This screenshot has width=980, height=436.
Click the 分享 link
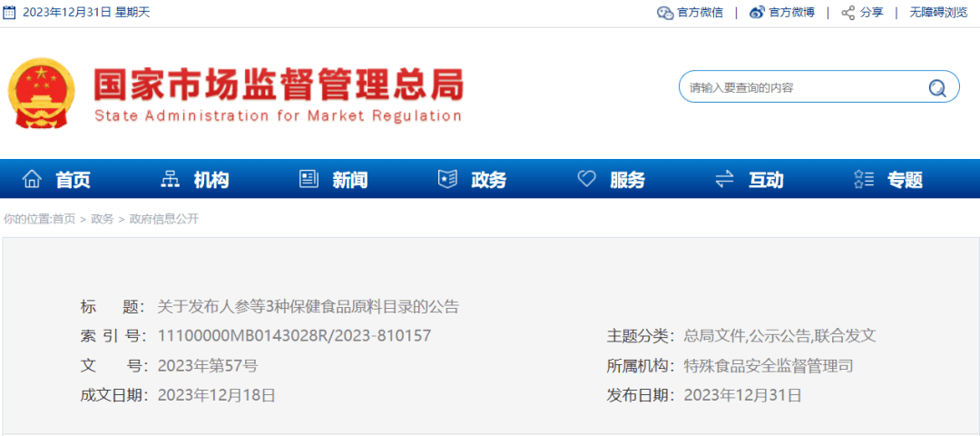pos(872,13)
